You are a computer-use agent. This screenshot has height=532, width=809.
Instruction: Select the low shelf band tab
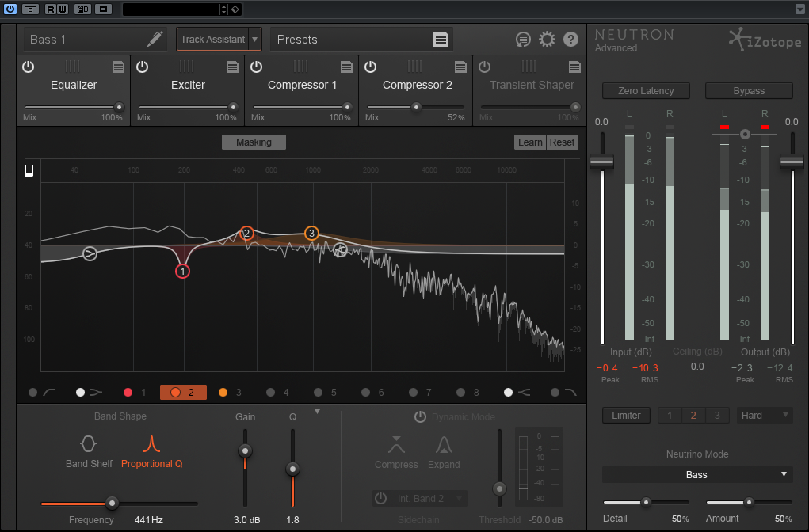point(90,393)
